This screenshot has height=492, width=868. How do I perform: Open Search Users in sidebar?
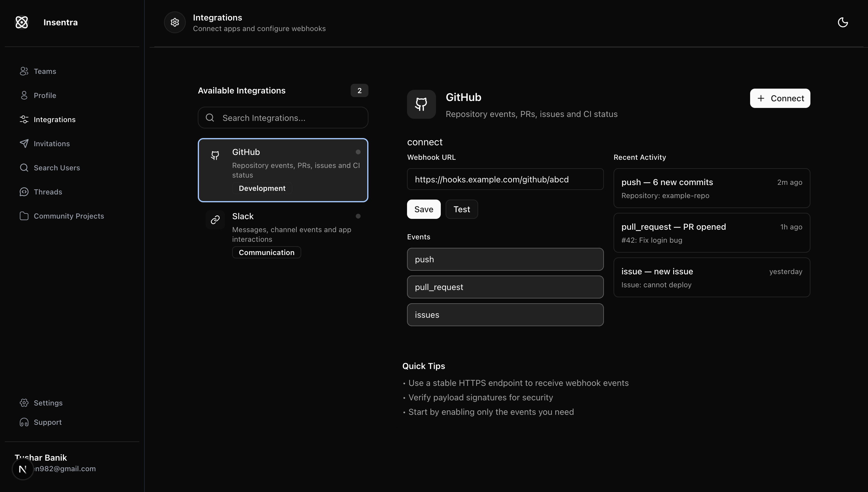57,168
